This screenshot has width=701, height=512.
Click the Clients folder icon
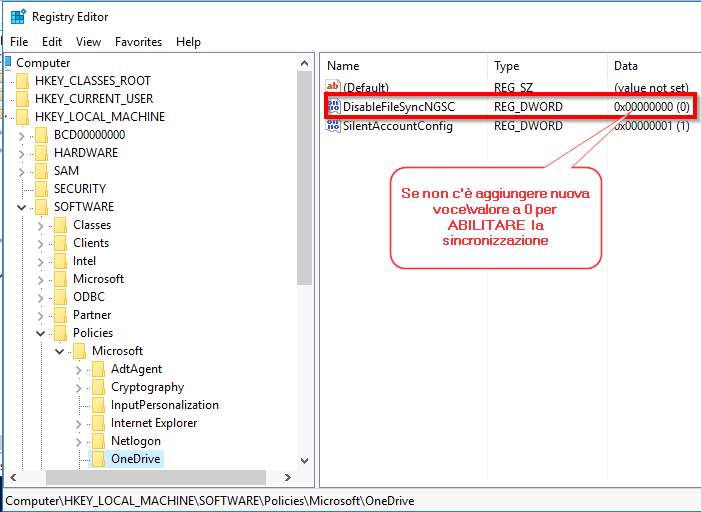60,243
